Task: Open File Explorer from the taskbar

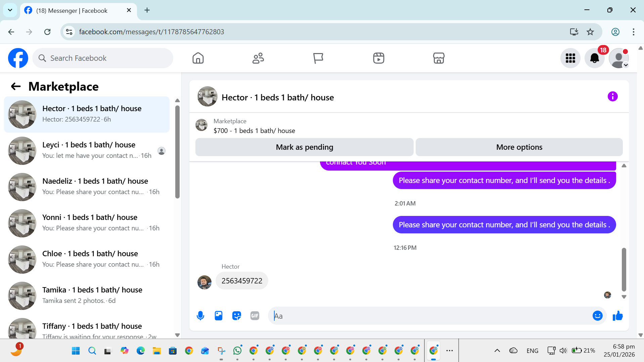Action: pyautogui.click(x=157, y=351)
